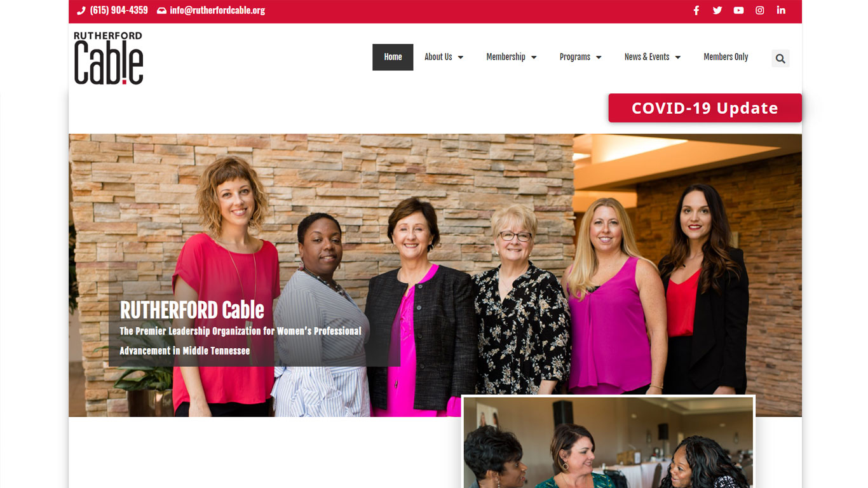Click the search magnifier icon
Viewport: 868px width, 488px height.
(780, 58)
